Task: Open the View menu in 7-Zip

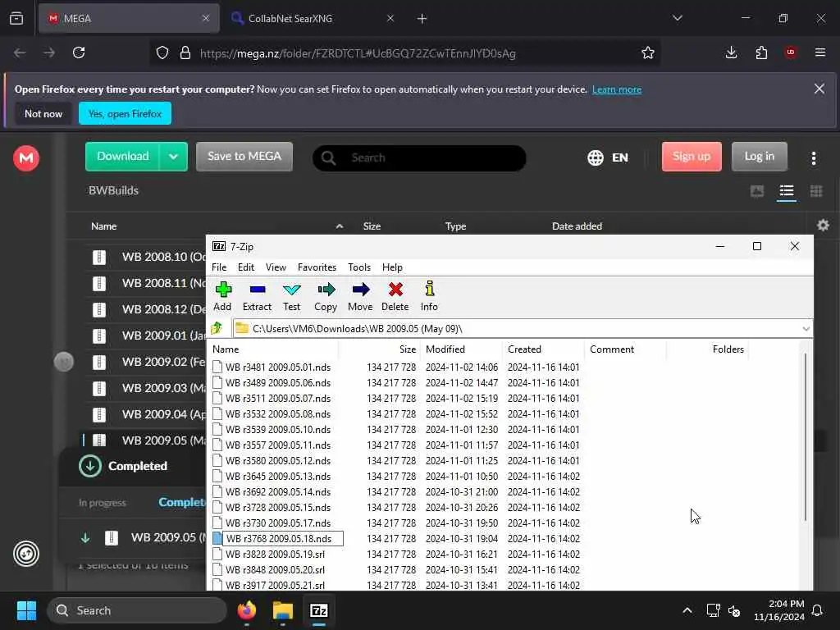Action: 276,267
